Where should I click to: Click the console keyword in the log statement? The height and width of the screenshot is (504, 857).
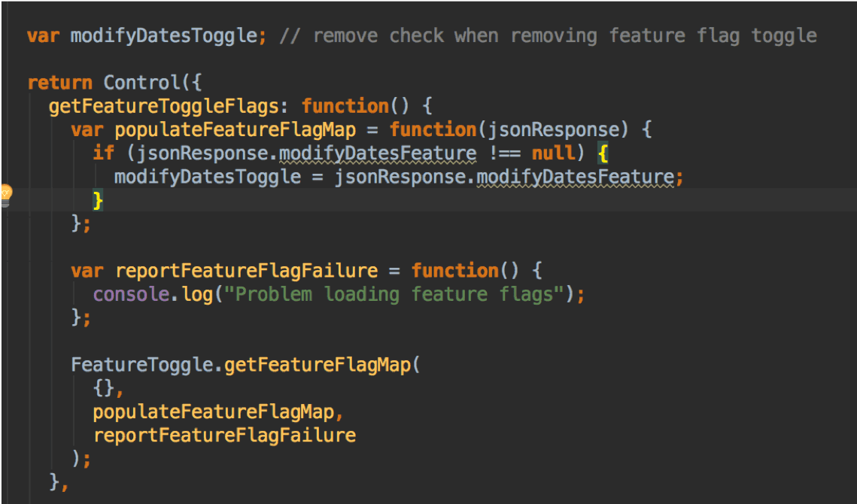pyautogui.click(x=131, y=295)
